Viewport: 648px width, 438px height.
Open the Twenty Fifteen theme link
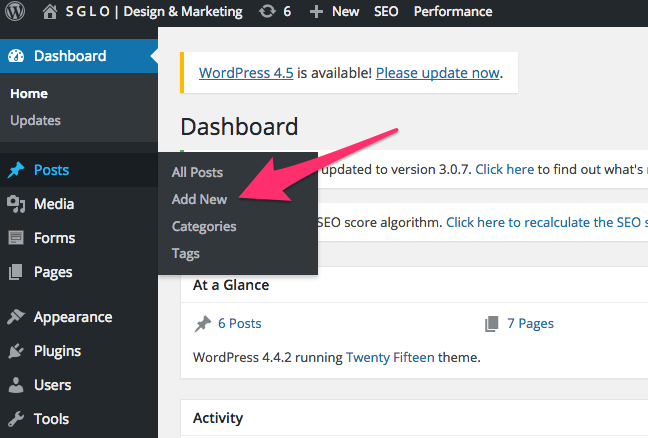point(390,357)
